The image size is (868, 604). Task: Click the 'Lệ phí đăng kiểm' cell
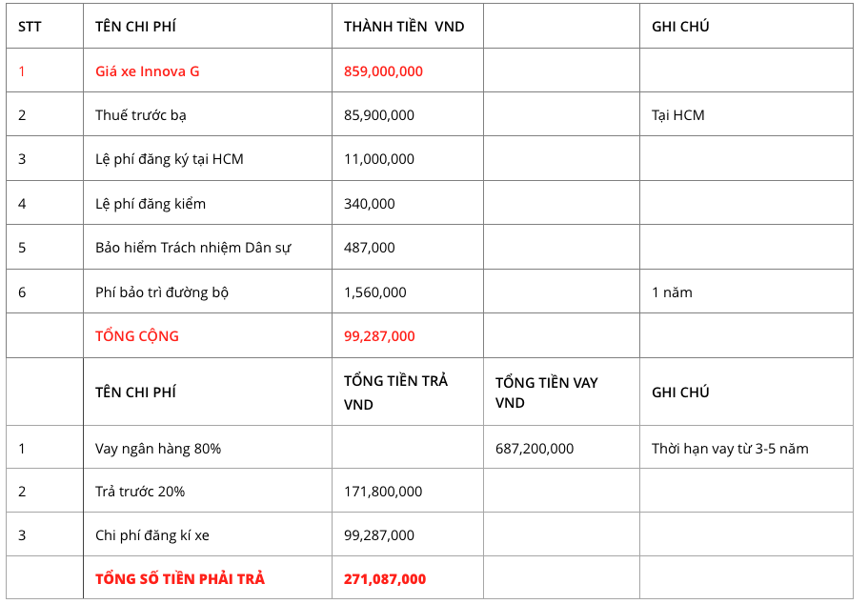coord(150,204)
